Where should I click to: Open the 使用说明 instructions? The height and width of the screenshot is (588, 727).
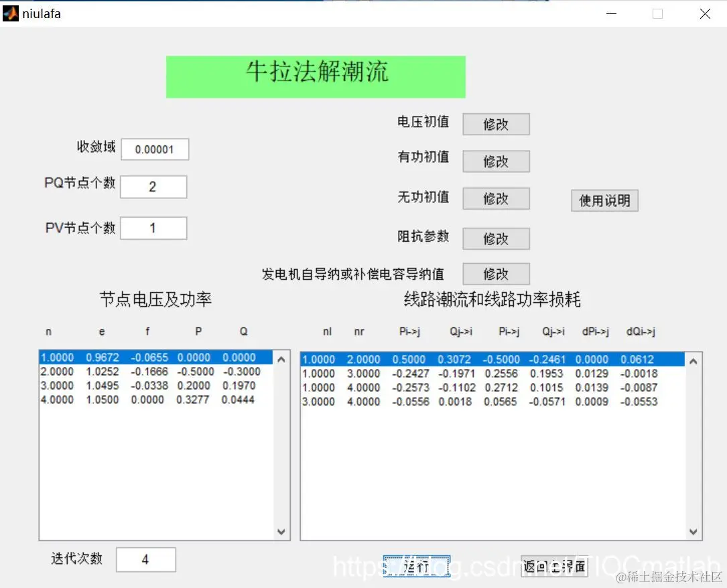(x=604, y=200)
